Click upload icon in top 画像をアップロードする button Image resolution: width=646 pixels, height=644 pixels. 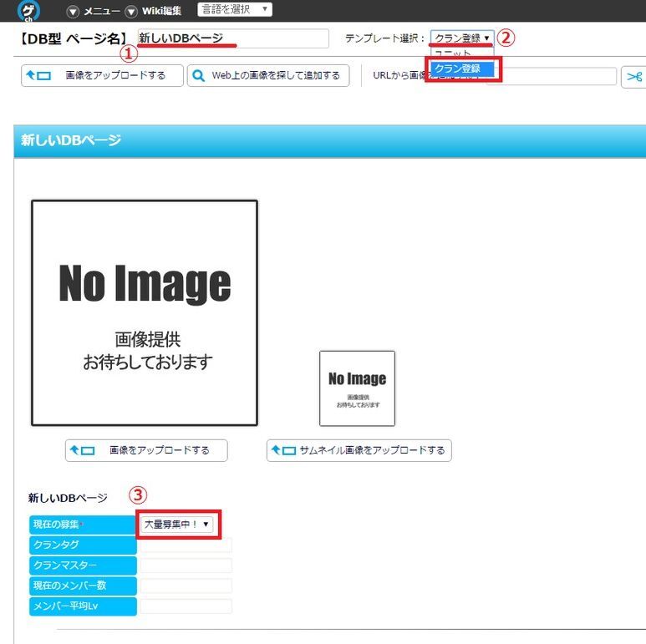tap(38, 76)
